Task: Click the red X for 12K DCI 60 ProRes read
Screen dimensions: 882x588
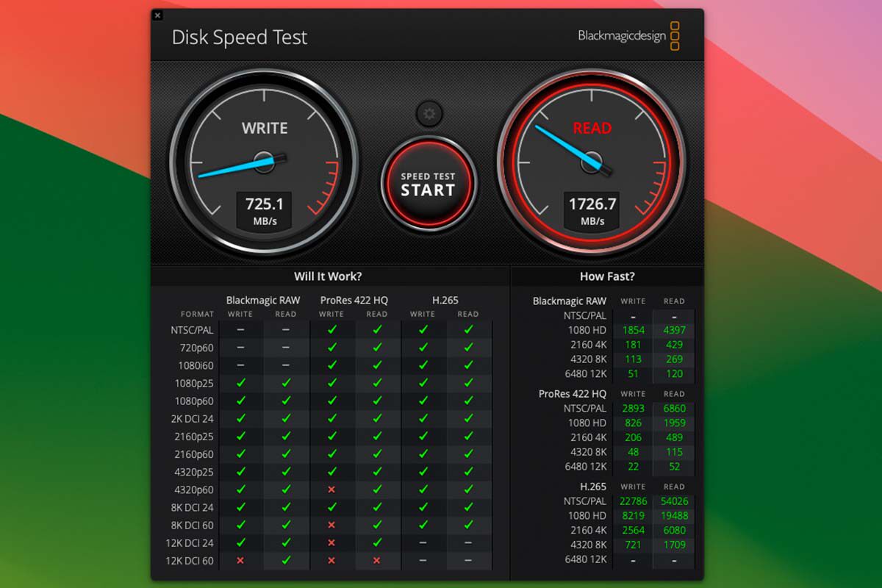Action: tap(377, 560)
